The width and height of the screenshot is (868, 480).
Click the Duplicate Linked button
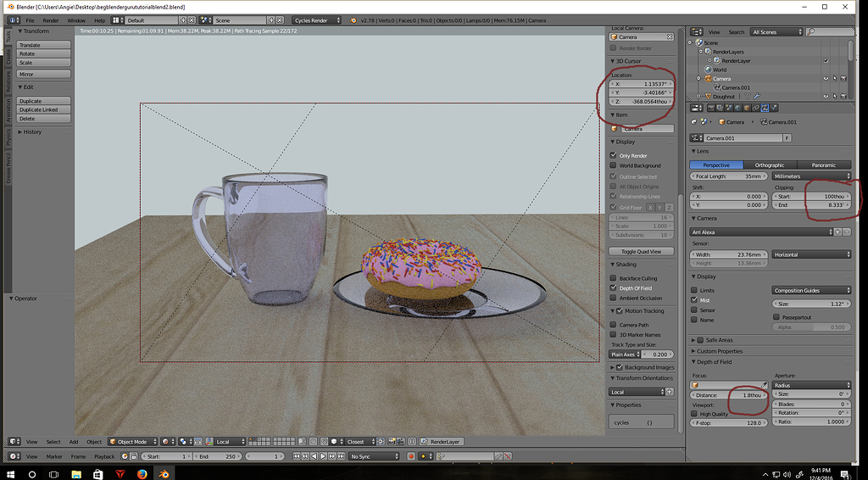click(44, 109)
